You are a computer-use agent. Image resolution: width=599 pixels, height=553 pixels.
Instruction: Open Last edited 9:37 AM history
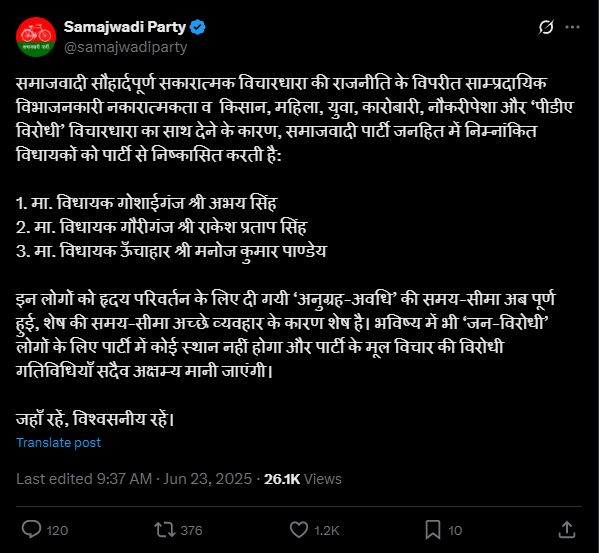[84, 479]
